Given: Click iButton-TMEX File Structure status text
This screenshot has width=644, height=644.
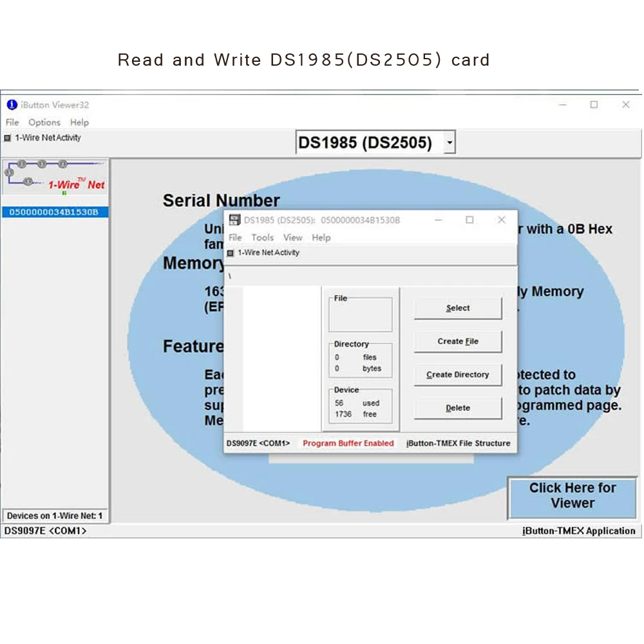Looking at the screenshot, I should [x=459, y=443].
